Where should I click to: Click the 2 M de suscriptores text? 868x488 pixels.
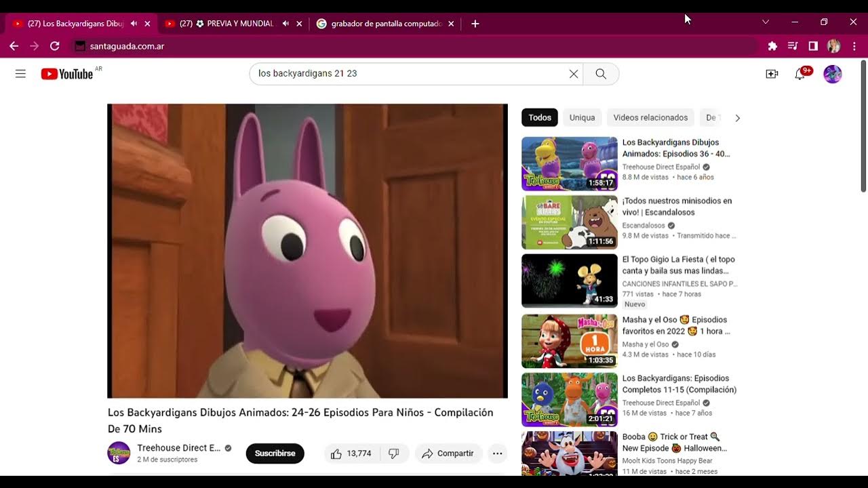(x=167, y=460)
